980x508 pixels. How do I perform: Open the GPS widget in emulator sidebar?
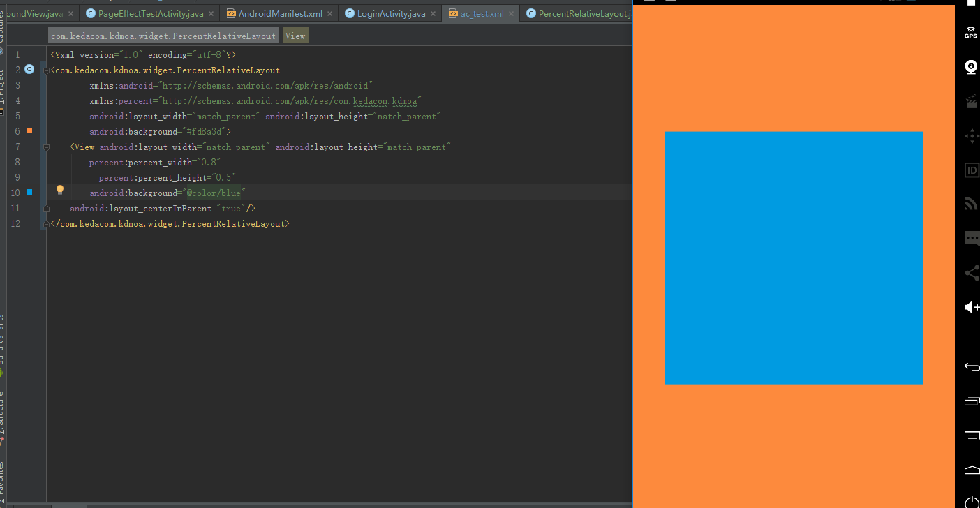[971, 32]
